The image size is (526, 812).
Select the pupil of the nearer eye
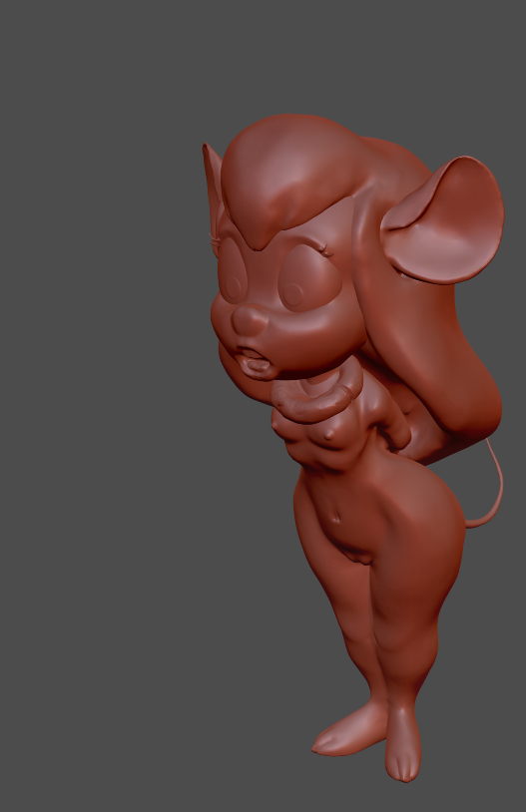(x=292, y=294)
